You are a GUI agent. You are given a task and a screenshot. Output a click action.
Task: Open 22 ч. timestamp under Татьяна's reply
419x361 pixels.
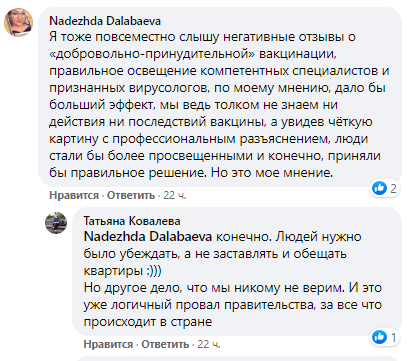209,344
